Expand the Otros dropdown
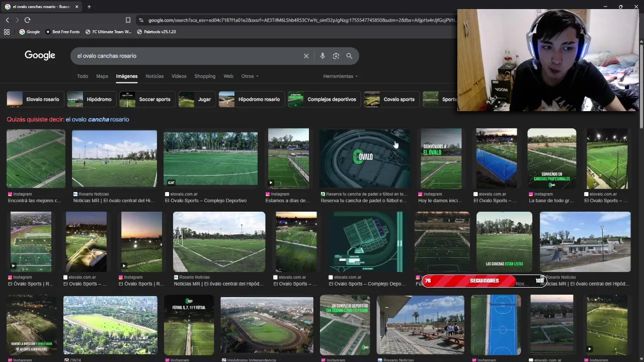The height and width of the screenshot is (362, 644). click(x=250, y=76)
